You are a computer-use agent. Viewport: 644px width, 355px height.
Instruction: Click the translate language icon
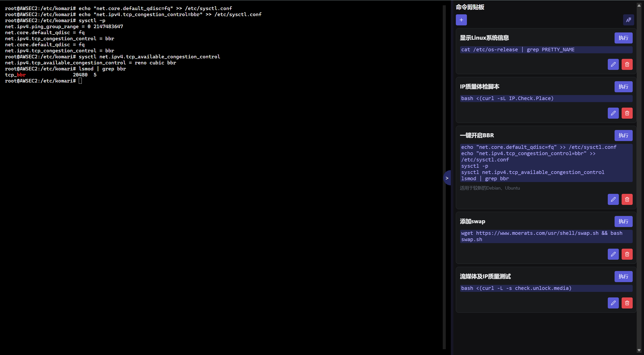[x=628, y=20]
